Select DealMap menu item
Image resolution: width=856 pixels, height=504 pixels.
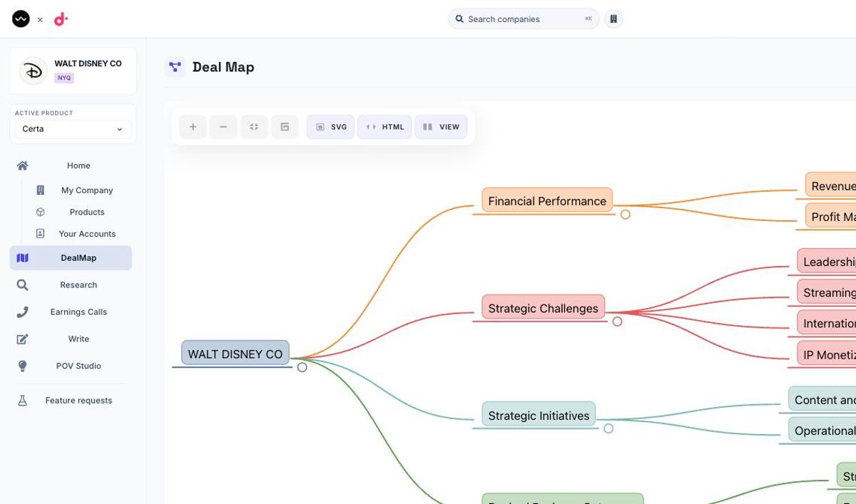click(x=71, y=258)
